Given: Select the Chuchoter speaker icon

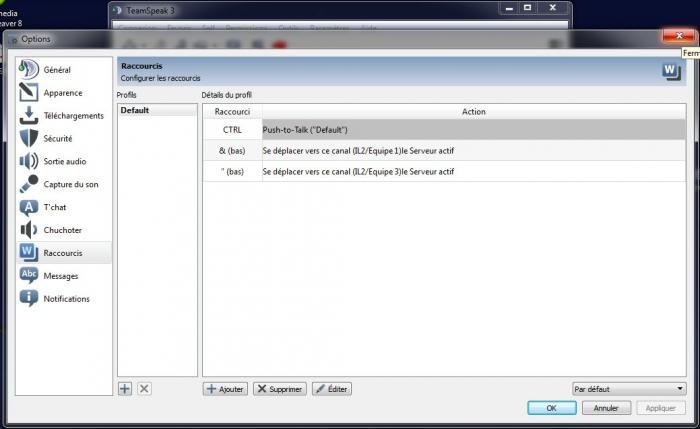Looking at the screenshot, I should (x=29, y=230).
